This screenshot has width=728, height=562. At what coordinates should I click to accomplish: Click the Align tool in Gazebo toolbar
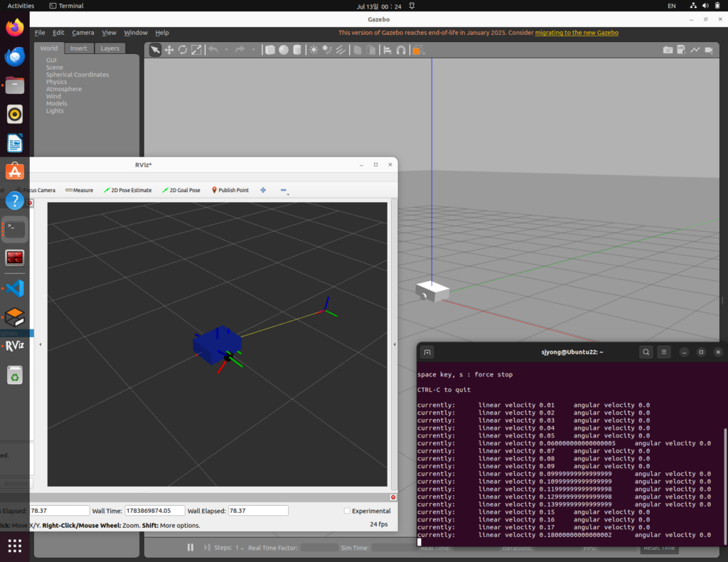(387, 50)
